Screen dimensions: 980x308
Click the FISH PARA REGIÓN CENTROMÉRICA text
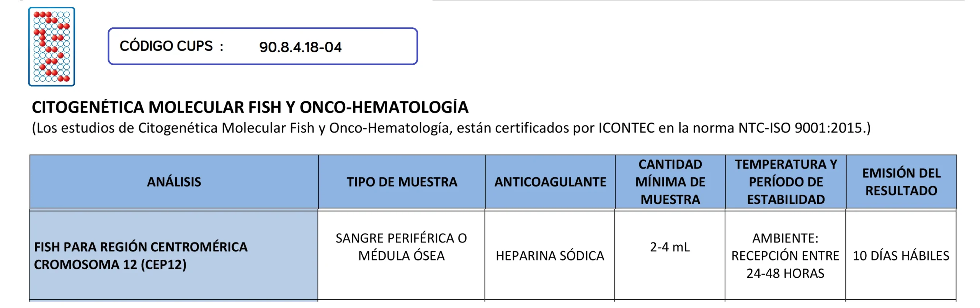click(x=141, y=247)
